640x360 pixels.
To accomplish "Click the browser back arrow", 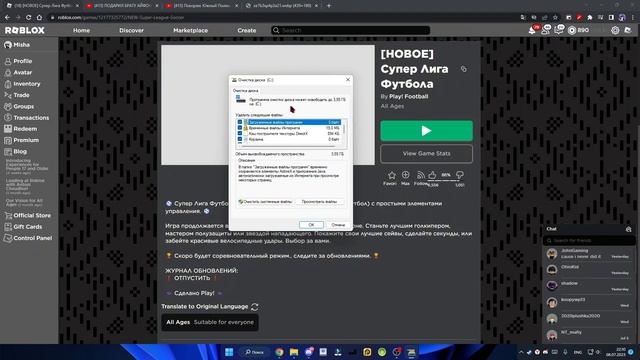I will point(7,18).
